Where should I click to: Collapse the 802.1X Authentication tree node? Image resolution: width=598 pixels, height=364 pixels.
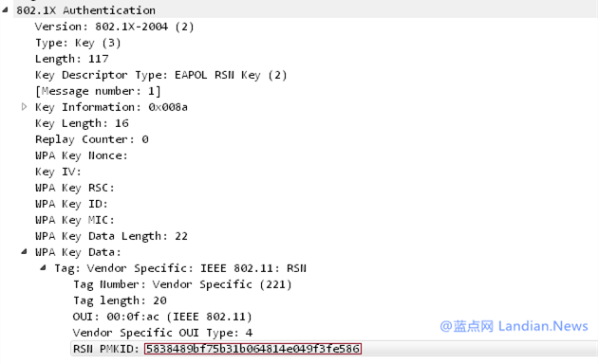pyautogui.click(x=5, y=10)
